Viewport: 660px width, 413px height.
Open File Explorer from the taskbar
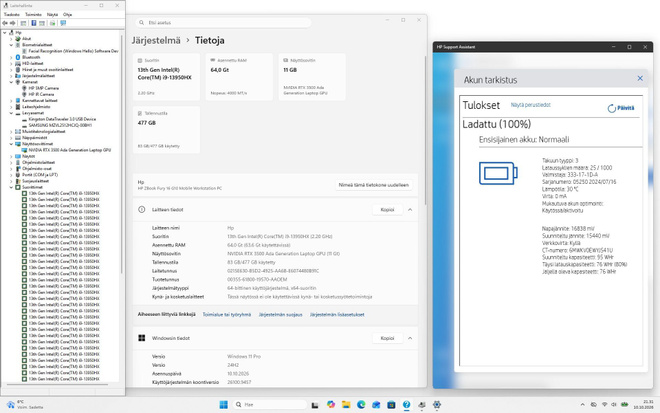pyautogui.click(x=346, y=405)
